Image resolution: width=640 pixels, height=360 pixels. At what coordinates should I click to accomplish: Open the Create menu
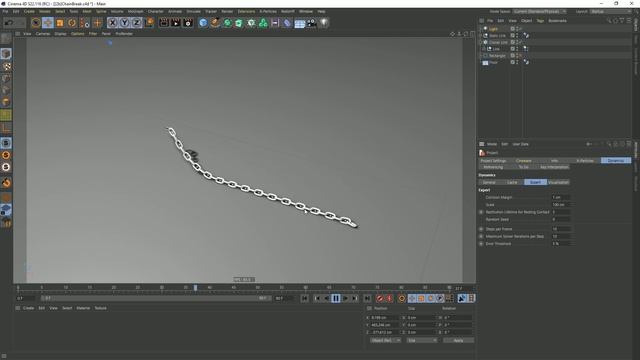[x=29, y=11]
